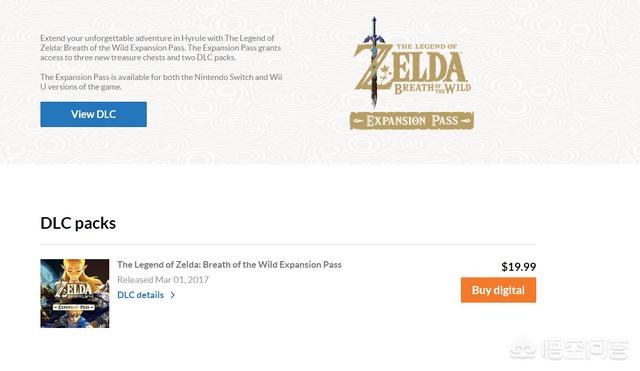Image resolution: width=640 pixels, height=371 pixels.
Task: Click the large gold ZELDA logo lettering
Action: pos(409,68)
